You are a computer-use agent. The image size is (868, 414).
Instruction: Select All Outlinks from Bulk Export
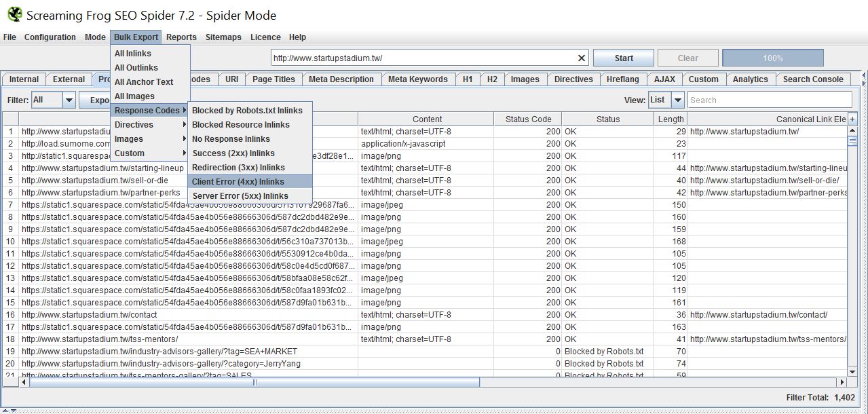click(150, 67)
